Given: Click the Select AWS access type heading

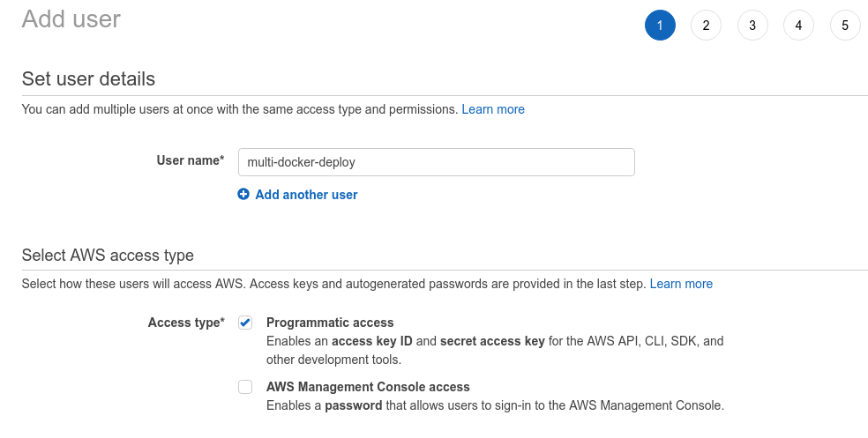Looking at the screenshot, I should 108,255.
